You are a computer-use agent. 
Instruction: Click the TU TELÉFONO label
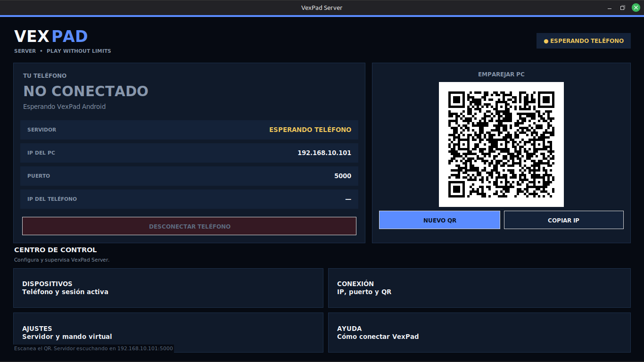(45, 75)
